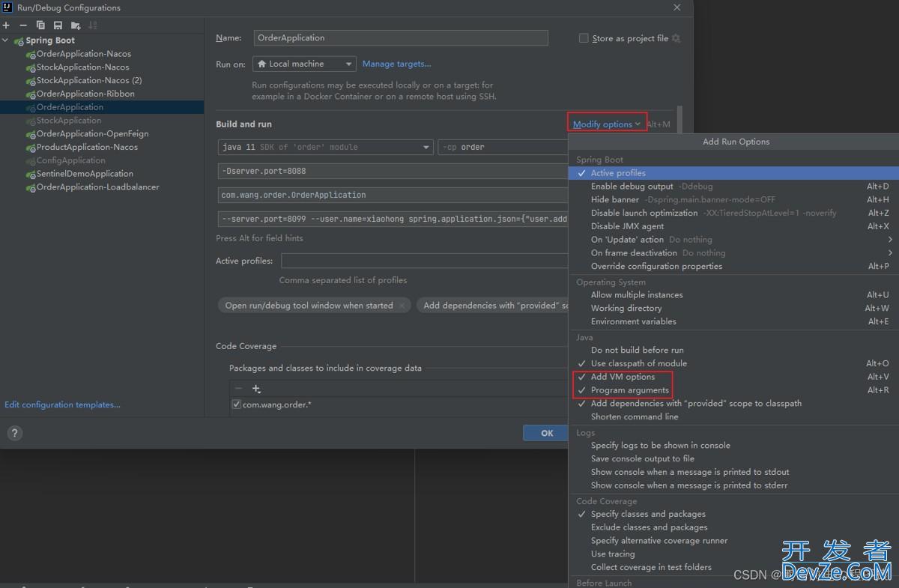
Task: Select Environment variables in Add Run Options
Action: click(x=633, y=321)
